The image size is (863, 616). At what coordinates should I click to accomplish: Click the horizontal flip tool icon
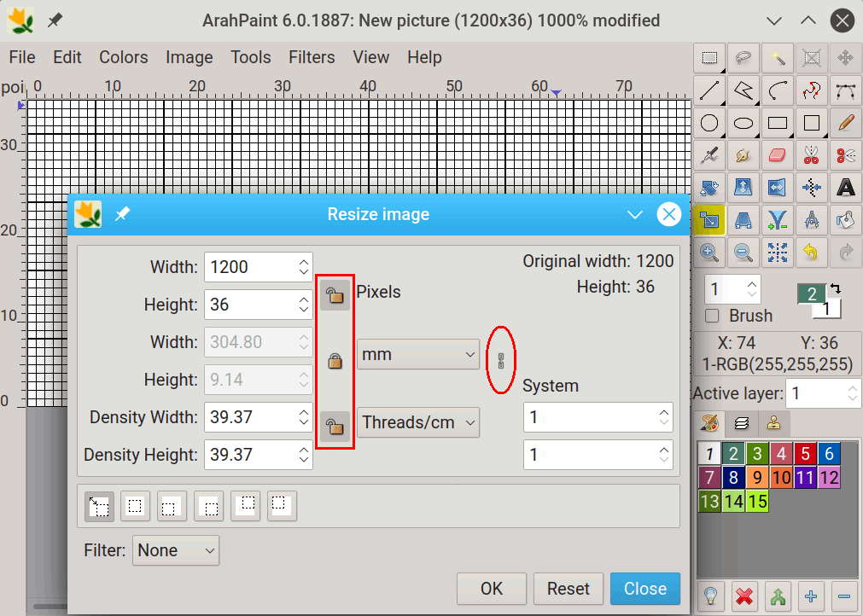coord(778,188)
